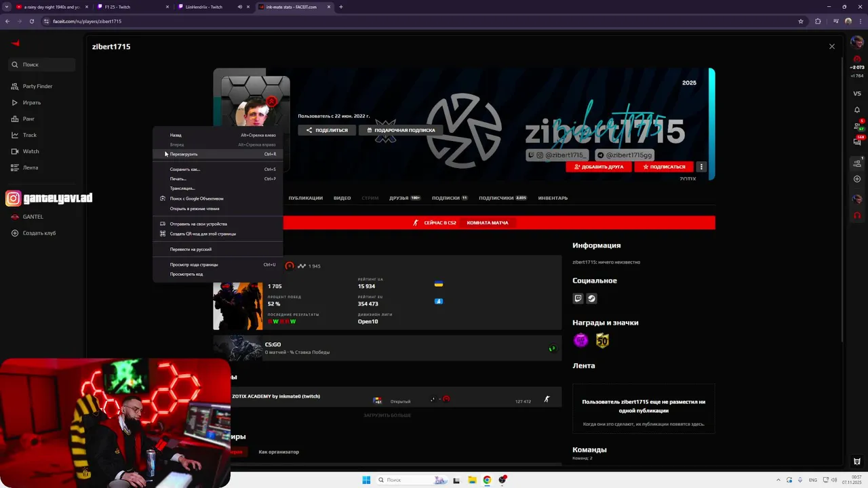Open the @zibert1715gg Telegram link
Image resolution: width=868 pixels, height=488 pixels.
(x=624, y=155)
